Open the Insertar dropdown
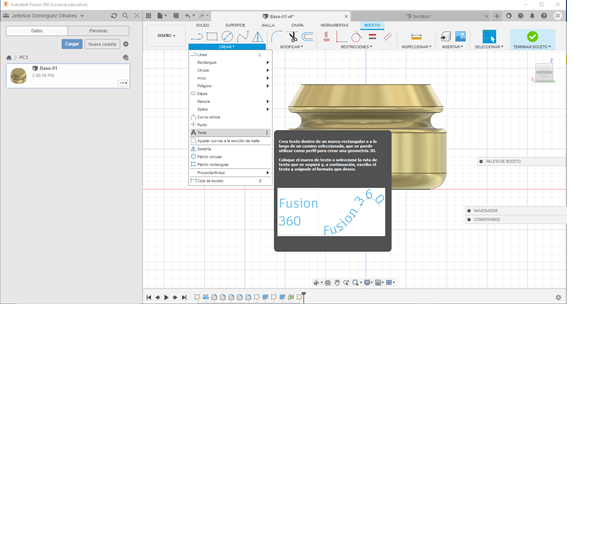The image size is (614, 542). [x=452, y=47]
